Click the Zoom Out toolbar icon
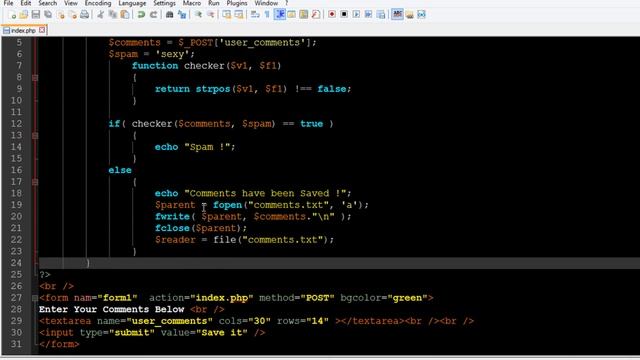This screenshot has width=640, height=360. (211, 15)
